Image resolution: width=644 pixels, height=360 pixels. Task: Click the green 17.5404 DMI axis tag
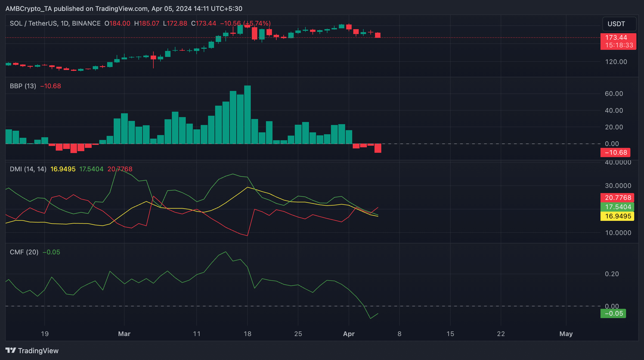(617, 207)
